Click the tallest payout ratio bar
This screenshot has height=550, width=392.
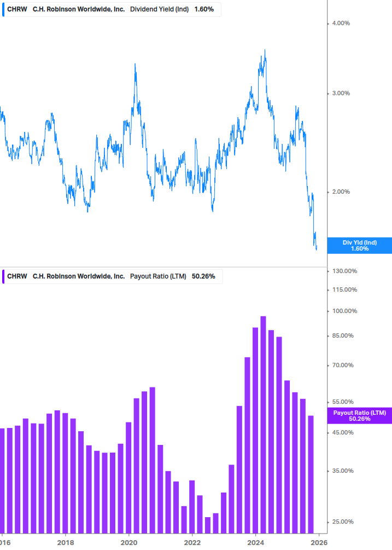pos(263,425)
